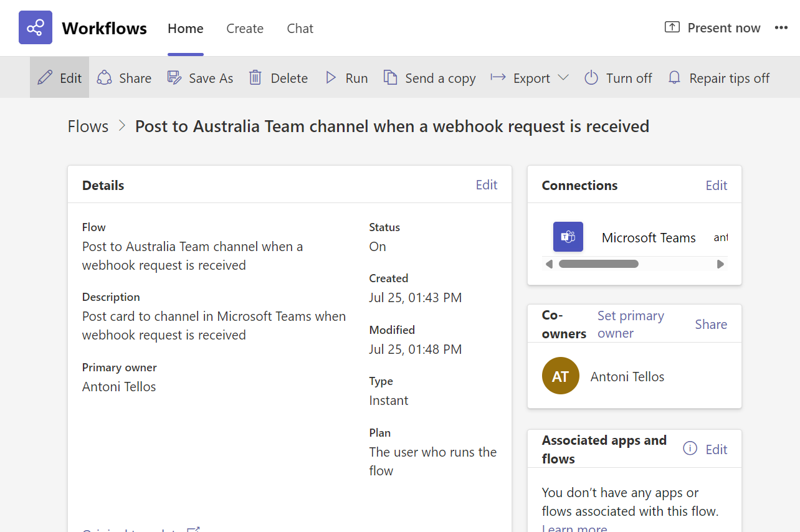Click the flow name in Details card
Image resolution: width=800 pixels, height=532 pixels.
193,255
